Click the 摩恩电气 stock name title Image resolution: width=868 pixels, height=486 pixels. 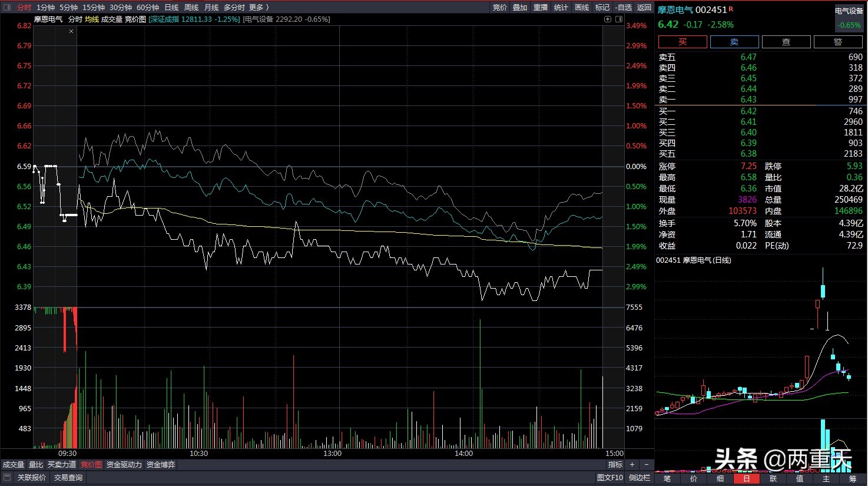click(x=675, y=9)
